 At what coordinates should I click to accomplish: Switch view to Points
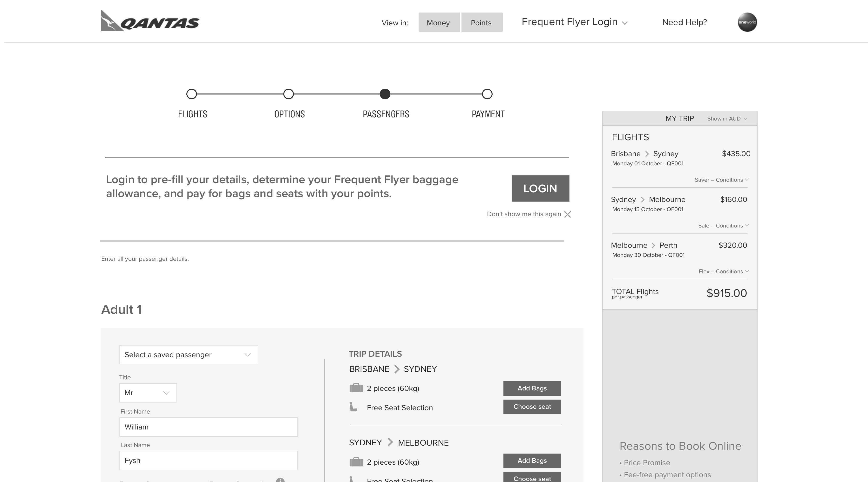point(481,23)
